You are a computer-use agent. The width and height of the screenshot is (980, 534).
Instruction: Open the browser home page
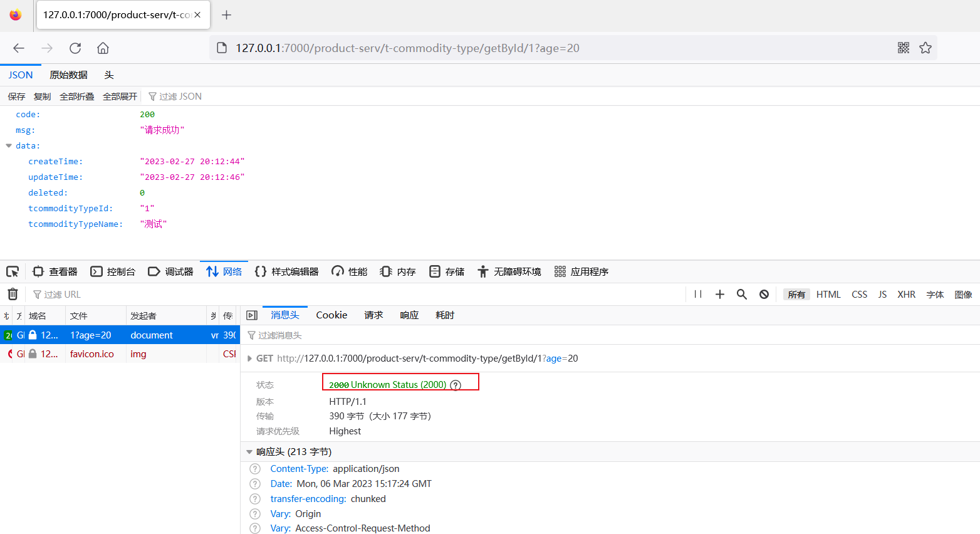click(103, 48)
